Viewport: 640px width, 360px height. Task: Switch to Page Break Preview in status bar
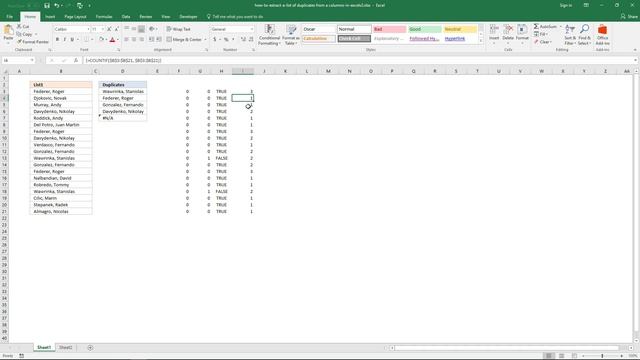pyautogui.click(x=574, y=356)
